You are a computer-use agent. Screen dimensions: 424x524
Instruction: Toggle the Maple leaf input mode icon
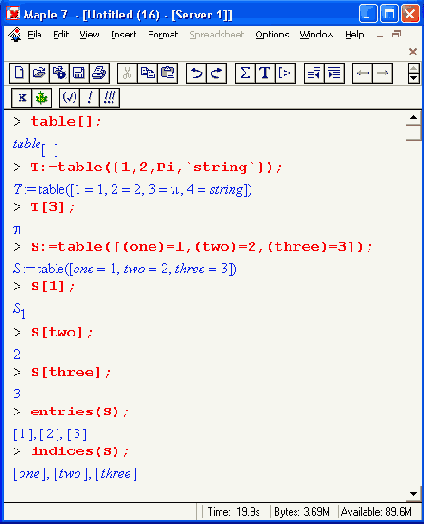tap(41, 98)
